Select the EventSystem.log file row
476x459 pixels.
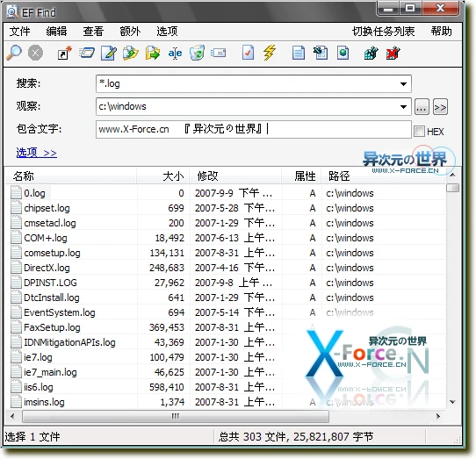226,312
